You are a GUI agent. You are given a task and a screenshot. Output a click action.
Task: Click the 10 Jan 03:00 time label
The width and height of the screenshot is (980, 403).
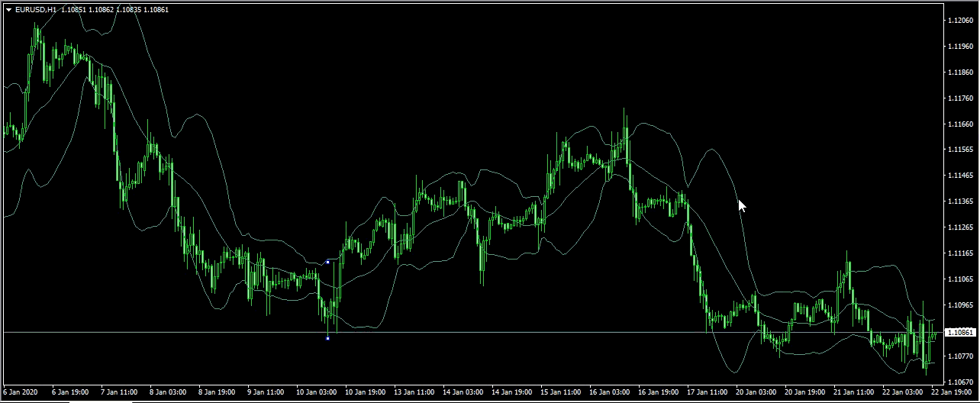tap(317, 392)
